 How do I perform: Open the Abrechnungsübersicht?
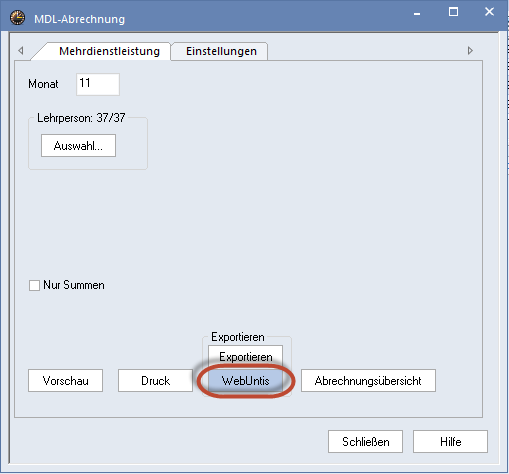pos(368,380)
